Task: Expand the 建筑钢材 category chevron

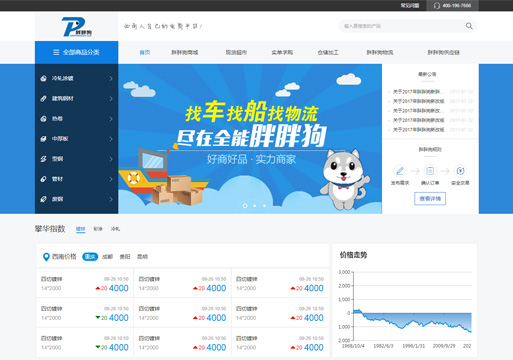Action: [111, 99]
